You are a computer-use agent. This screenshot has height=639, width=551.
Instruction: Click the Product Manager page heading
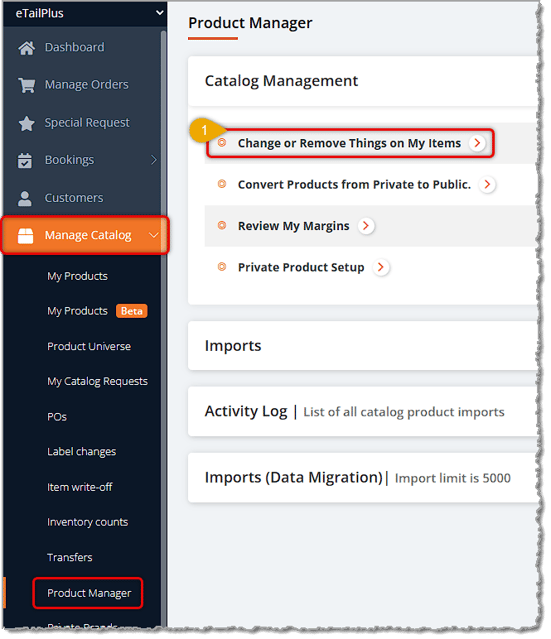coord(250,23)
